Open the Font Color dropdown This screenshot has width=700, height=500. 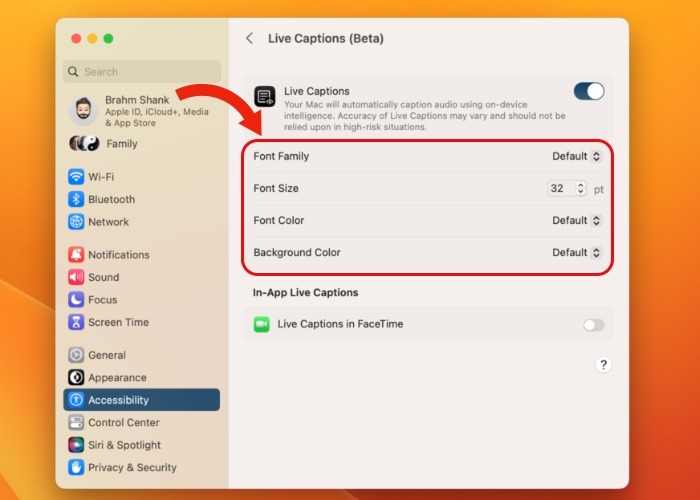[577, 221]
